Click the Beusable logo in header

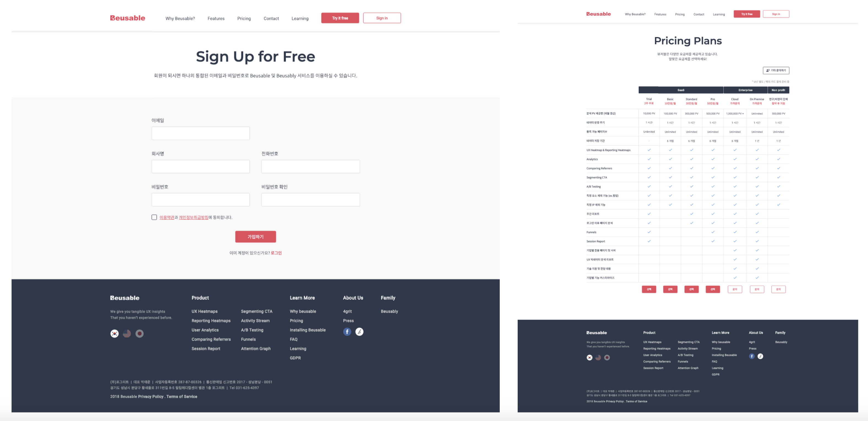pos(127,17)
